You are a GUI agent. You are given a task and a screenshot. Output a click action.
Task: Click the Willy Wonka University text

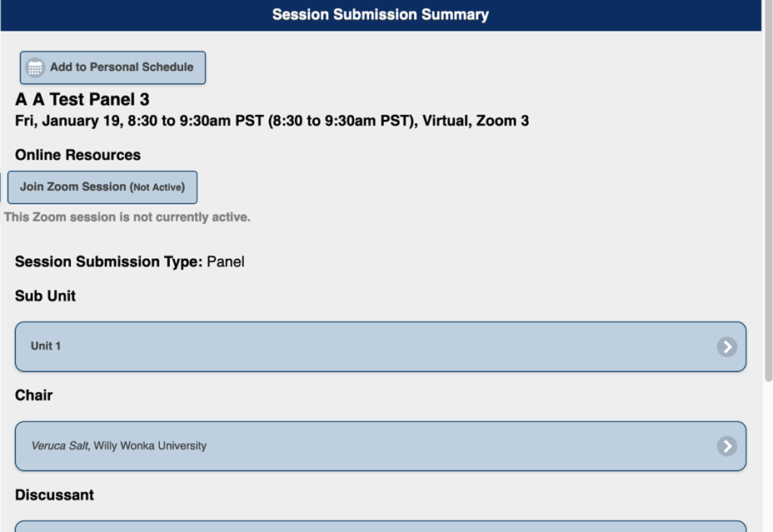click(150, 446)
